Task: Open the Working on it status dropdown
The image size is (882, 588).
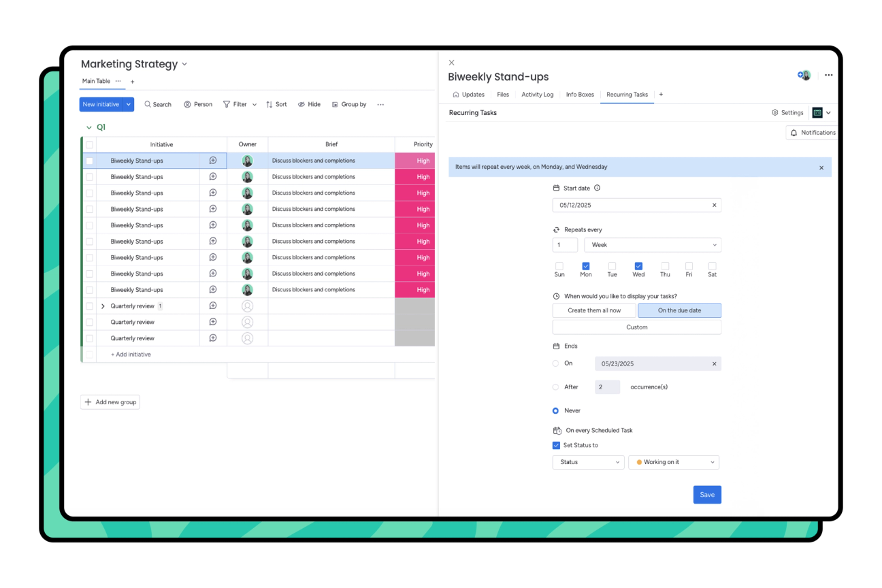Action: pyautogui.click(x=674, y=462)
